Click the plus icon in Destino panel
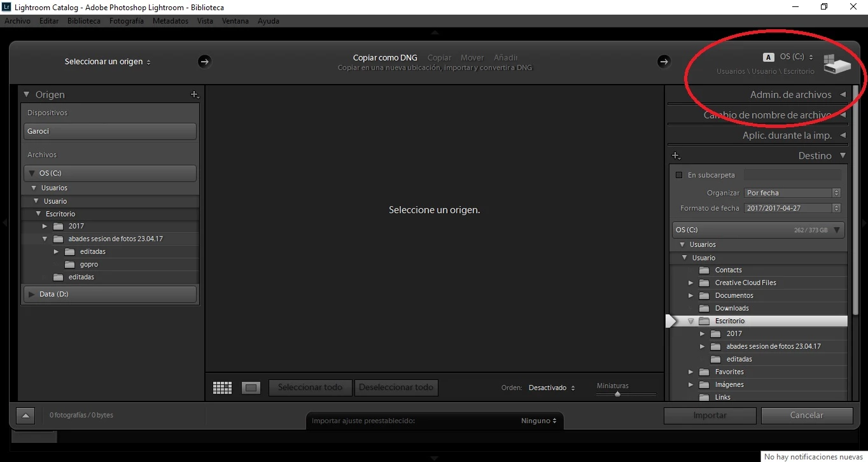Image resolution: width=868 pixels, height=462 pixels. 676,156
